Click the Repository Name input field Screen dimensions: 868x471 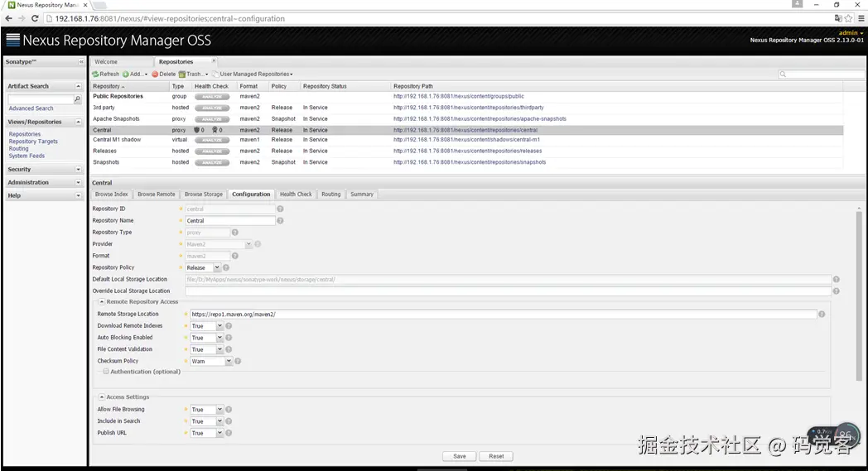tap(229, 221)
